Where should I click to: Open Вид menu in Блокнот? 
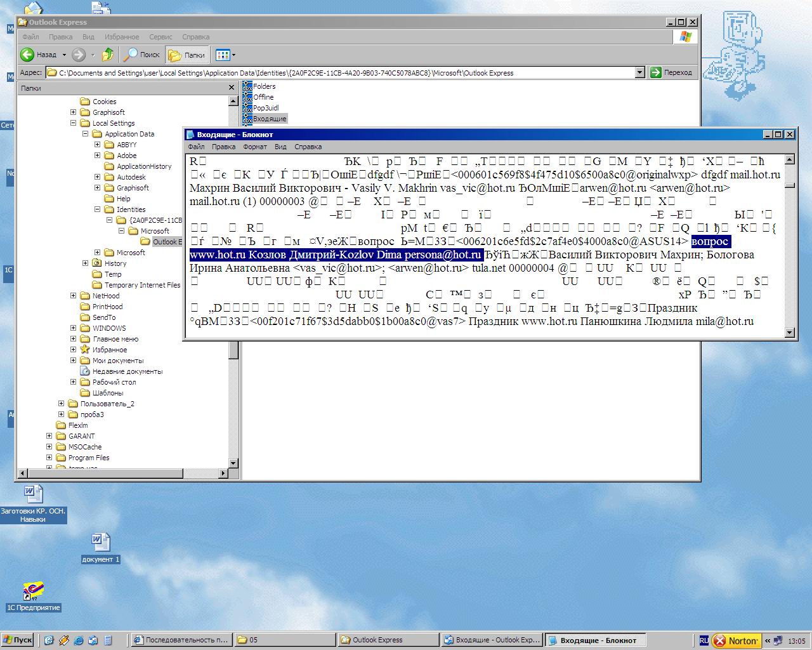tap(280, 147)
